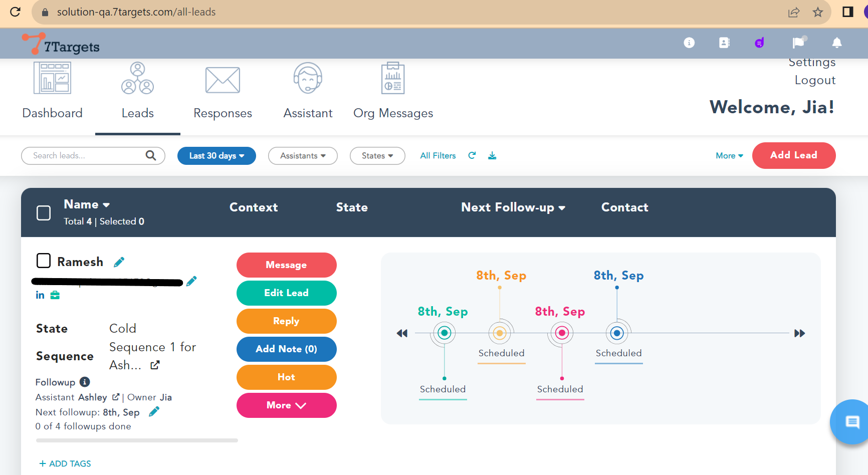The height and width of the screenshot is (475, 868).
Task: Click the All Filters link
Action: [x=438, y=156]
